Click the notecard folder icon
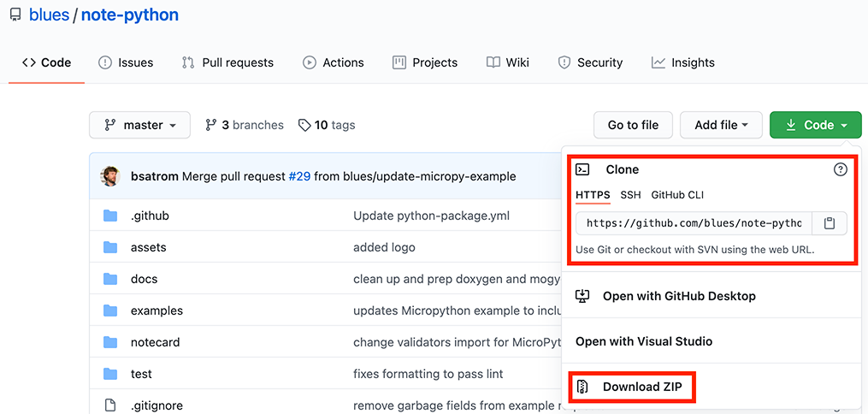This screenshot has width=868, height=414. click(110, 342)
